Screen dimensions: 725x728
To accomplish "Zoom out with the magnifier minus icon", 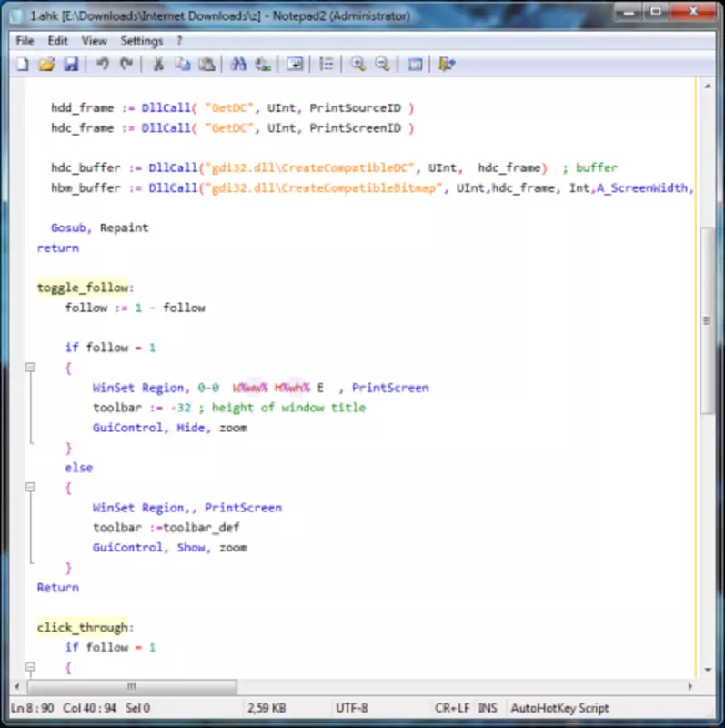I will 382,64.
